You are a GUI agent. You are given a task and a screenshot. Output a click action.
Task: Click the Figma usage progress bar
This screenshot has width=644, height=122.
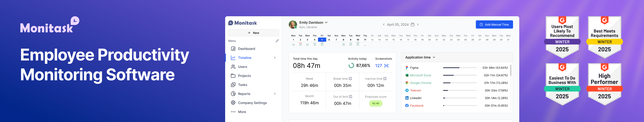460,68
